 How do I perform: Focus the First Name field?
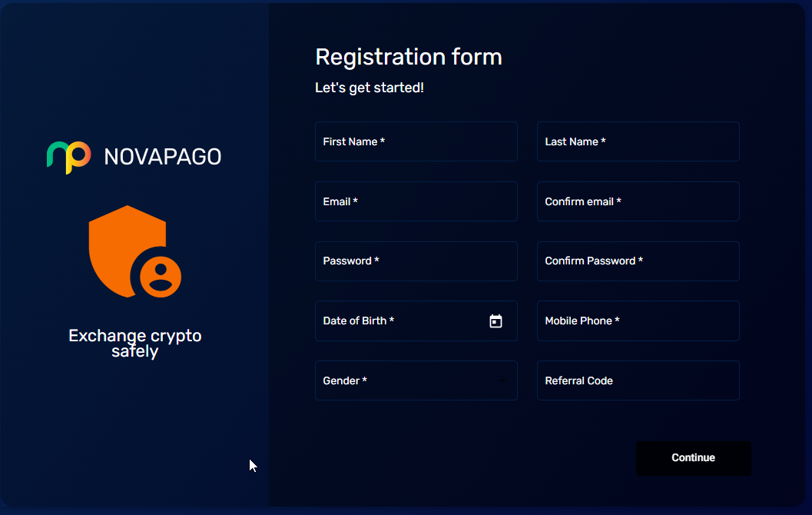point(416,141)
